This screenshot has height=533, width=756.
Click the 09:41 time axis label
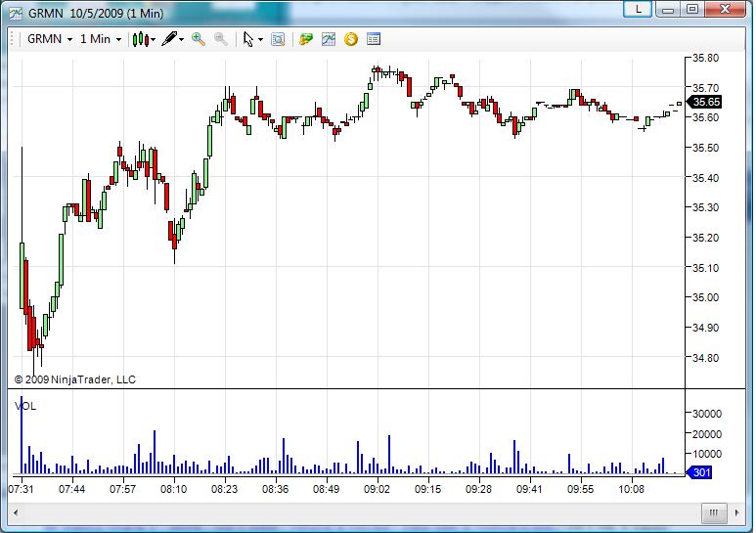point(530,489)
